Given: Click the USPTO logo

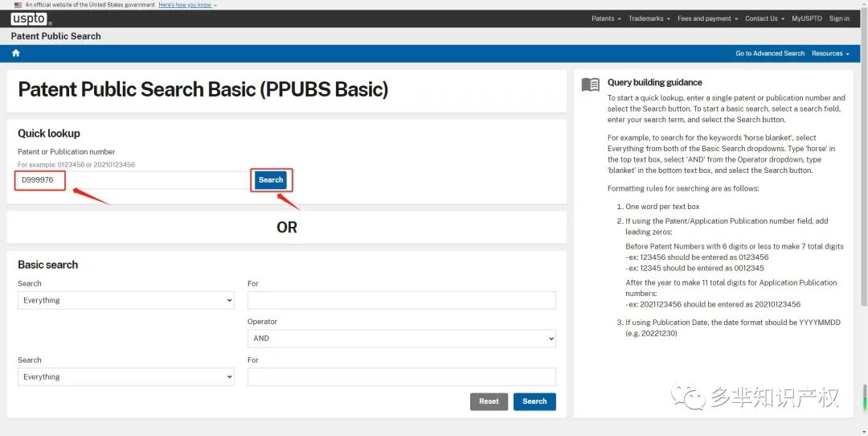Looking at the screenshot, I should click(31, 19).
